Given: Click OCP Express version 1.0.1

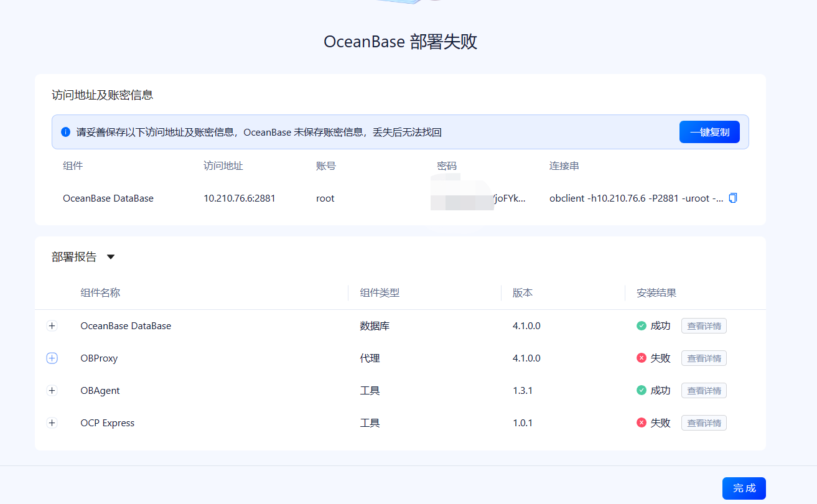Looking at the screenshot, I should point(523,423).
